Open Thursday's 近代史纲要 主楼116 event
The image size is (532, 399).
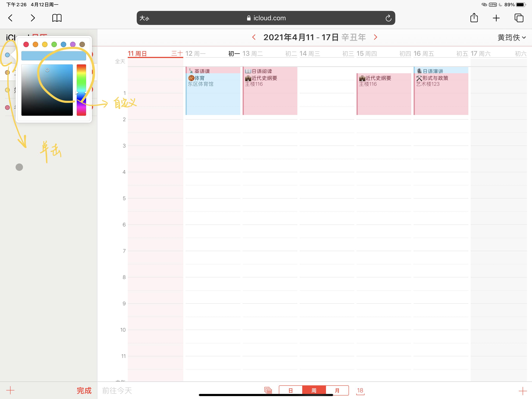(384, 94)
